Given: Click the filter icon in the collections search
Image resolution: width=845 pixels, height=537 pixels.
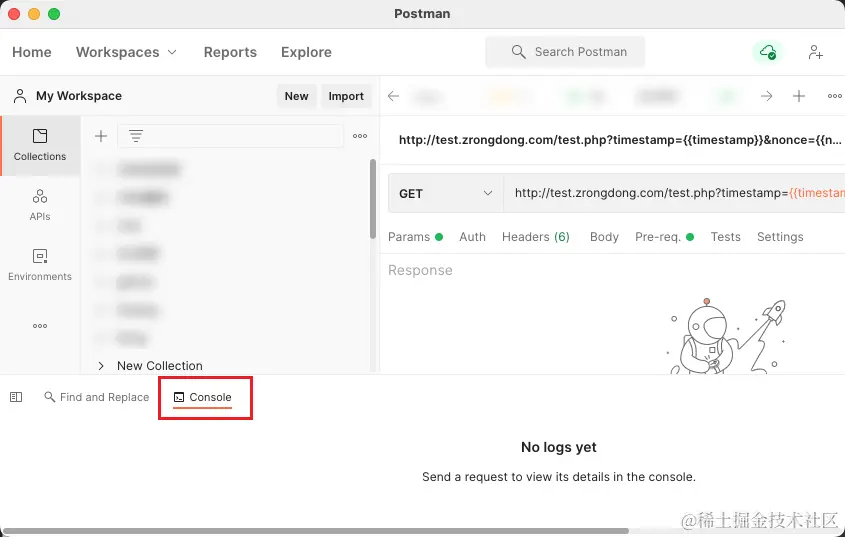Looking at the screenshot, I should pyautogui.click(x=136, y=136).
